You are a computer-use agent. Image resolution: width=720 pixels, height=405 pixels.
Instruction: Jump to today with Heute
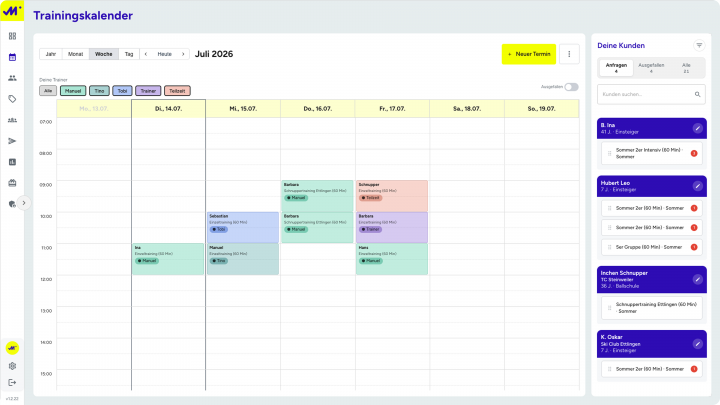pyautogui.click(x=164, y=54)
